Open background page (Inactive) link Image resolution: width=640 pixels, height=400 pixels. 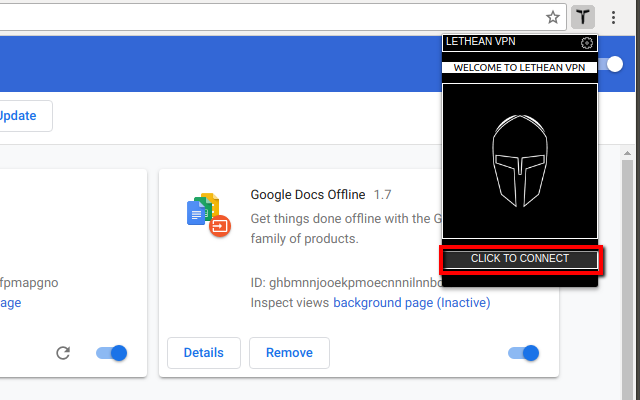(412, 303)
